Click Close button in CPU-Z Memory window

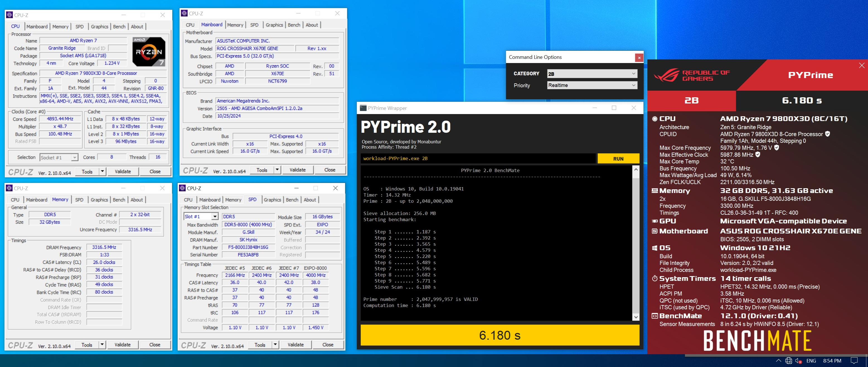tap(155, 345)
